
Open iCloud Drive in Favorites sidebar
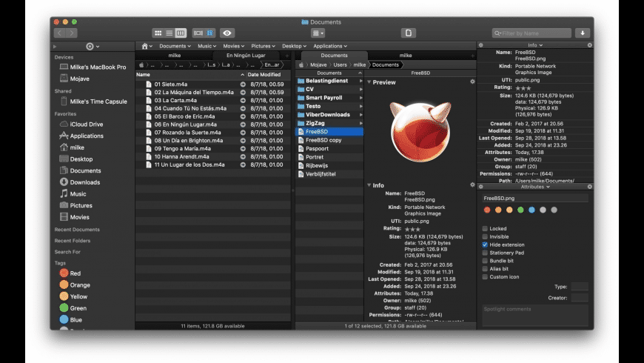pos(87,124)
